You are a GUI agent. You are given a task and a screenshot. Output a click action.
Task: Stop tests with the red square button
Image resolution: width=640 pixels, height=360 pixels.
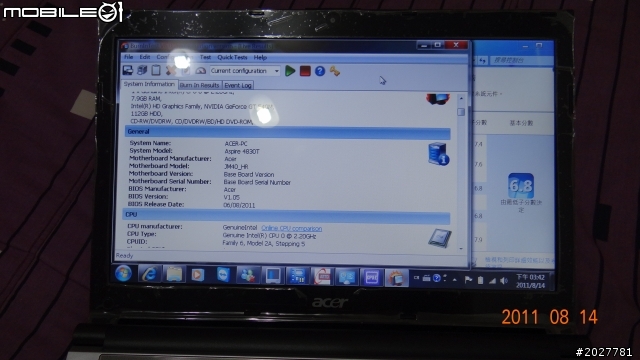click(x=305, y=71)
